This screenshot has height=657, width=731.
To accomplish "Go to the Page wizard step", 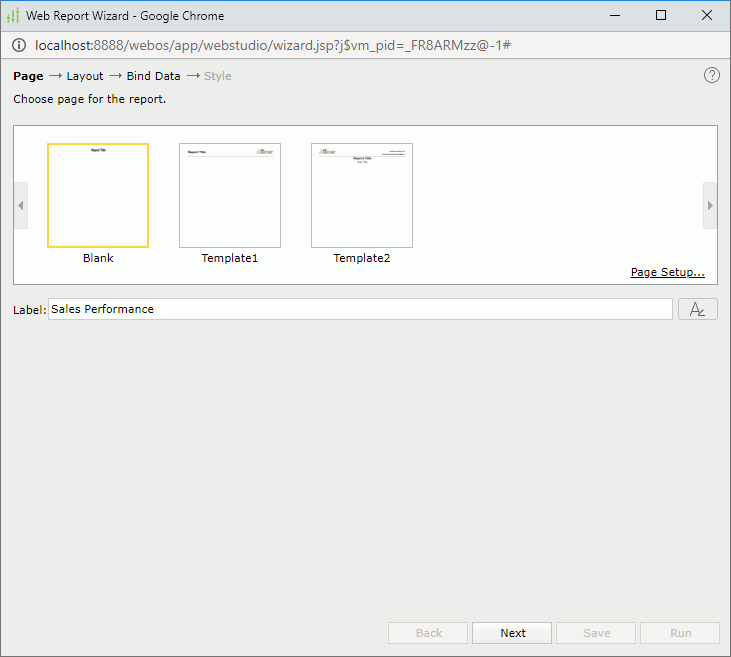I will tap(28, 76).
